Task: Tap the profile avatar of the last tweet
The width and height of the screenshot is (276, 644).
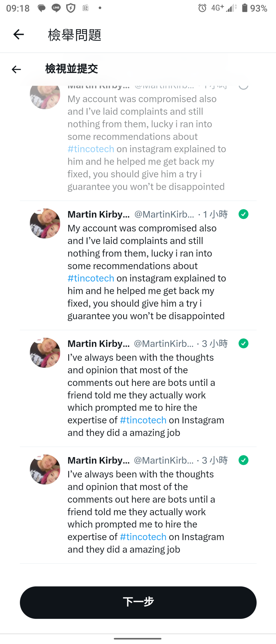Action: [x=45, y=470]
